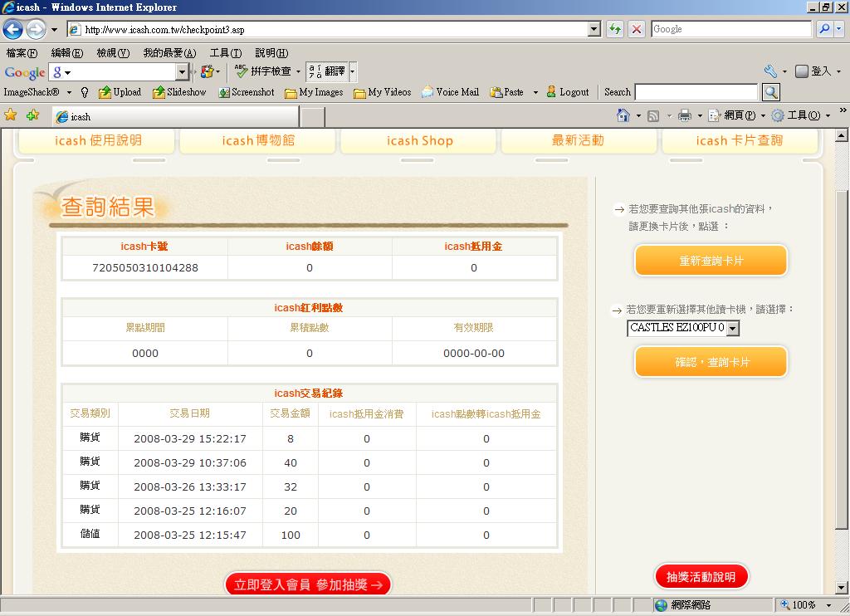Click the 重新查詢卡片 button

[x=711, y=261]
